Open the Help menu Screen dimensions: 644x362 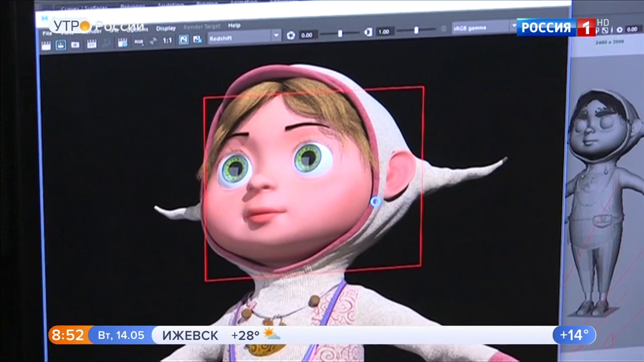(234, 25)
